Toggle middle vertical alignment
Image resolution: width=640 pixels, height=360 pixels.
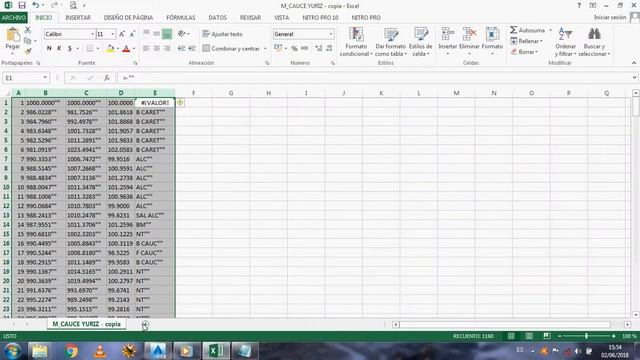(156, 34)
